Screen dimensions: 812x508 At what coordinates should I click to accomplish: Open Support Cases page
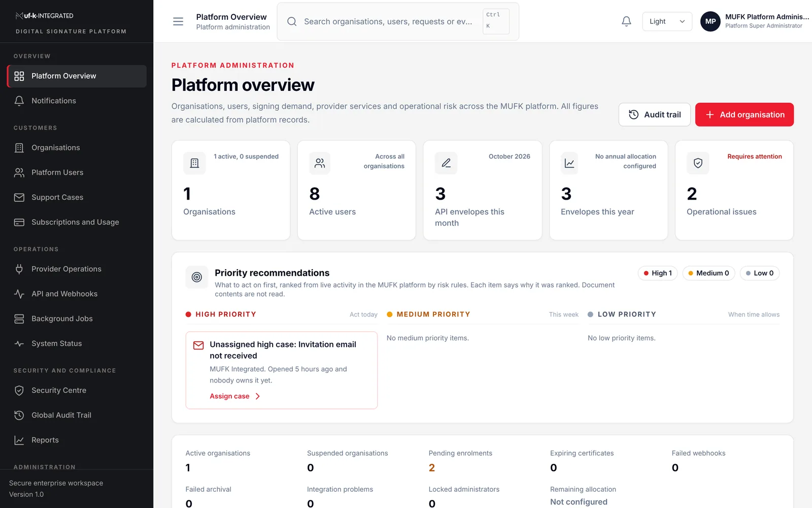click(x=77, y=198)
